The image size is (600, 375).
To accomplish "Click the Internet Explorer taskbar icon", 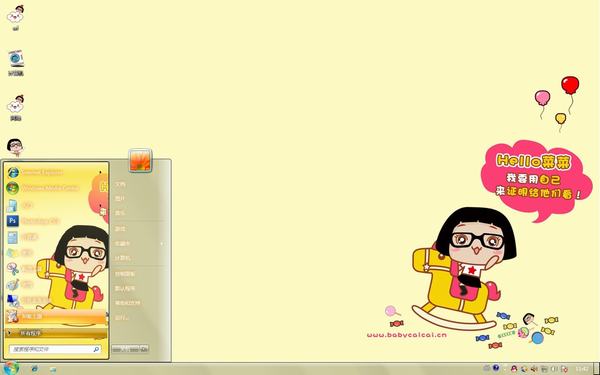I will [x=34, y=369].
